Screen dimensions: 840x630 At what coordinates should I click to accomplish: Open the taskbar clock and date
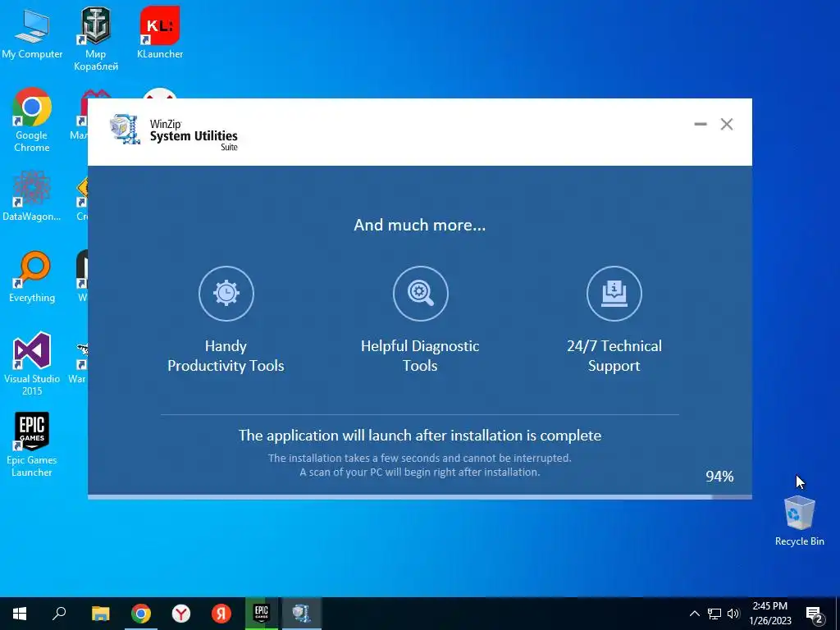(769, 614)
